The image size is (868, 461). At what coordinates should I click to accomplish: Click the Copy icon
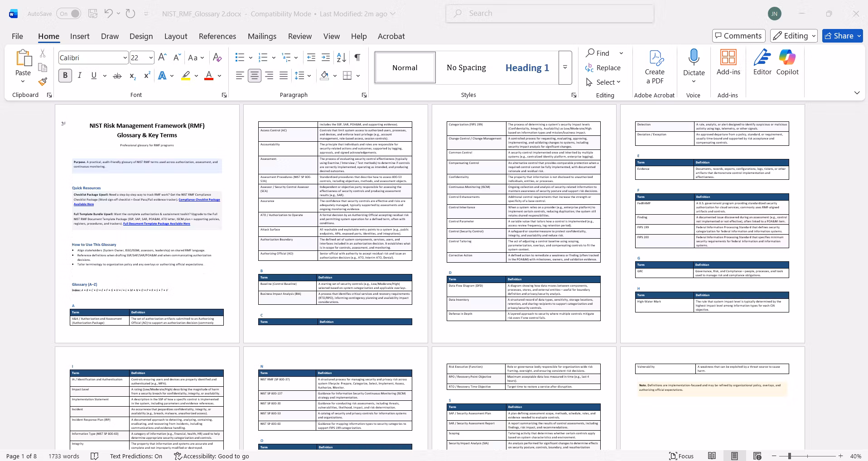[43, 67]
